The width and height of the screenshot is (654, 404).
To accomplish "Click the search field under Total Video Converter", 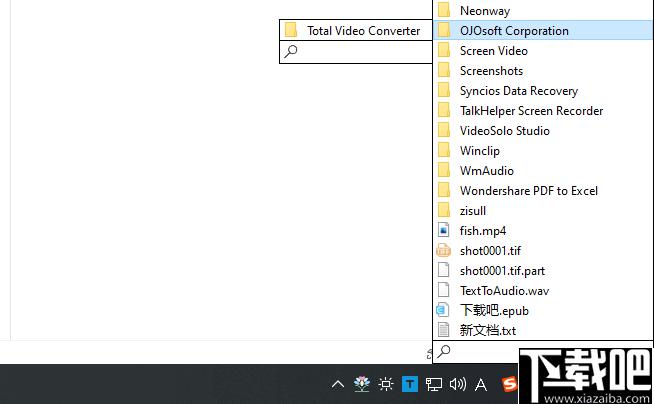I will point(356,52).
